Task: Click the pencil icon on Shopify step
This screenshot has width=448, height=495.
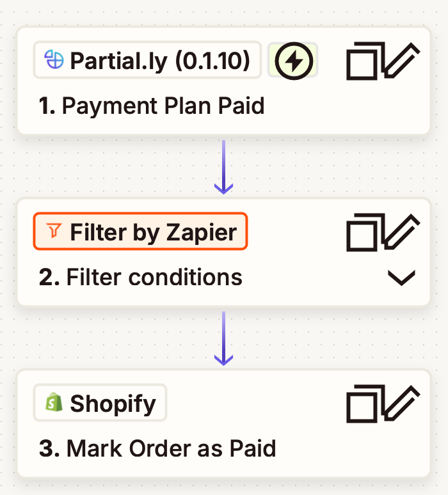Action: pyautogui.click(x=401, y=404)
